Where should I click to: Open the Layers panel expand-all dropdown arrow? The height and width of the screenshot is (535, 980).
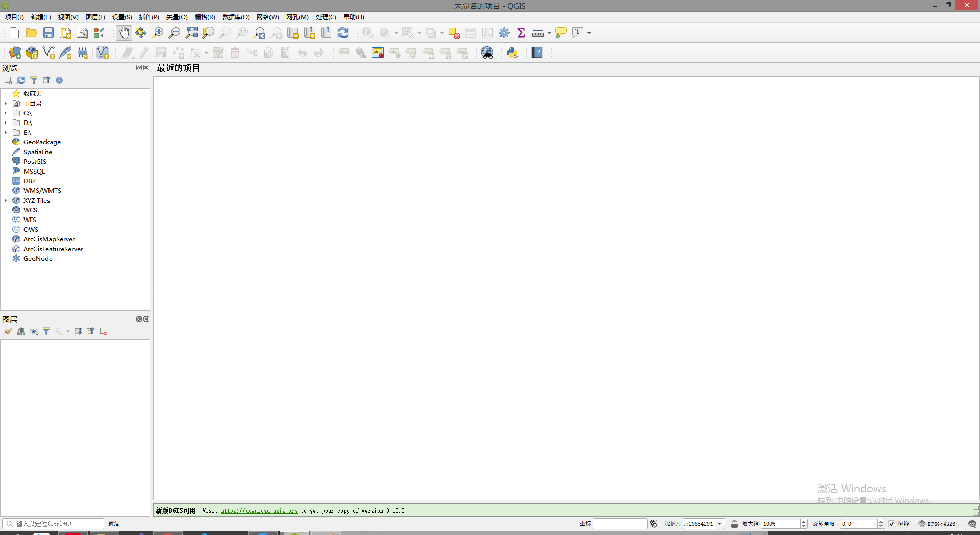tap(68, 331)
